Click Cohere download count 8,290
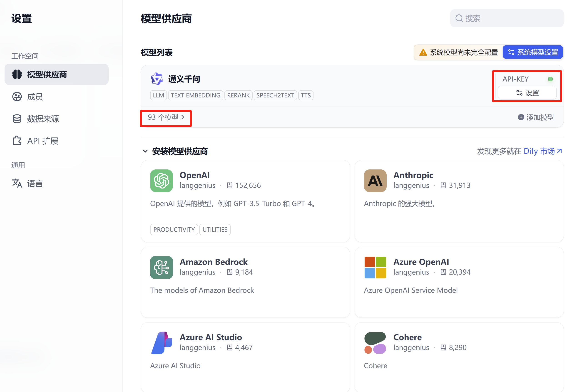Image resolution: width=567 pixels, height=392 pixels. coord(458,347)
